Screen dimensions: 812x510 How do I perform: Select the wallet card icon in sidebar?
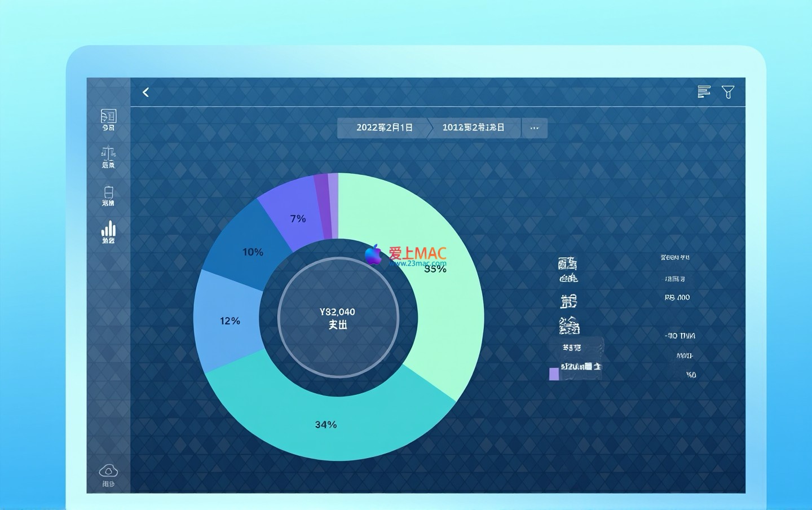point(108,195)
